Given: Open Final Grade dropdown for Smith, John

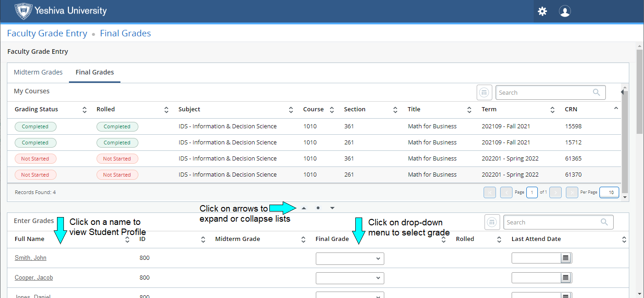Looking at the screenshot, I should pyautogui.click(x=349, y=258).
